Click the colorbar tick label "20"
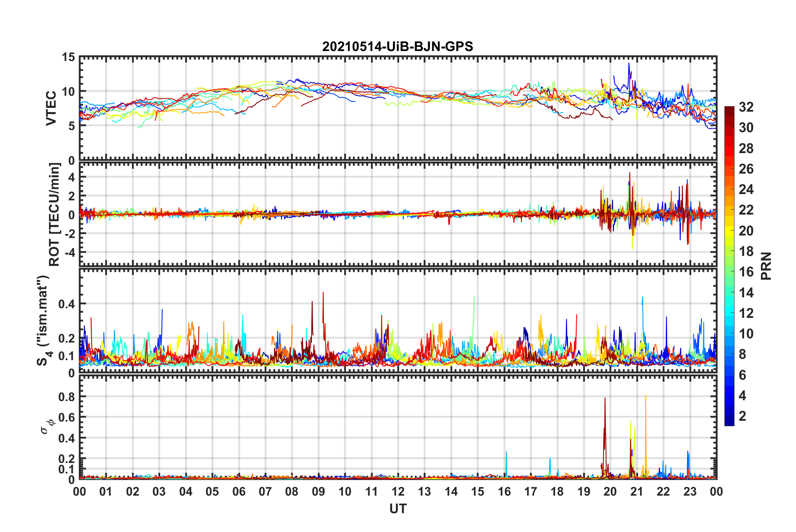The image size is (796, 532). 746,231
